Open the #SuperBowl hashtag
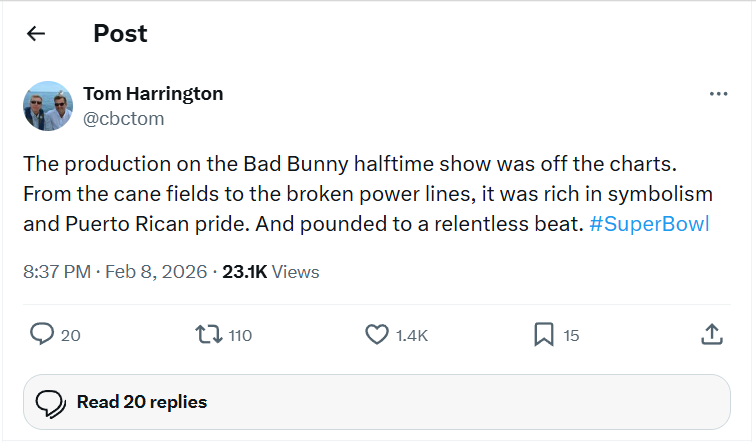The image size is (756, 442). pos(649,224)
